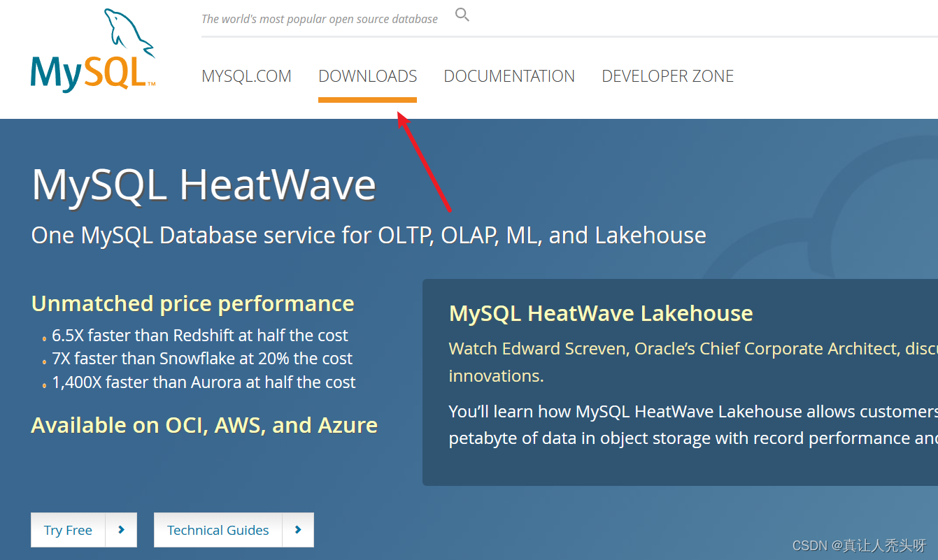The height and width of the screenshot is (560, 938).
Task: Open the DOWNLOADS tab
Action: click(x=367, y=76)
